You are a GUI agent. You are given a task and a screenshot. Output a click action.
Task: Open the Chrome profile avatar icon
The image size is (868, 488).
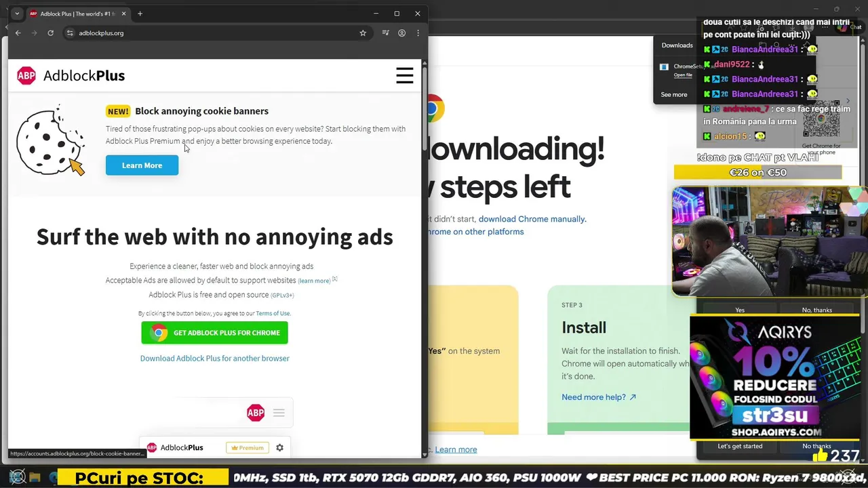point(402,33)
